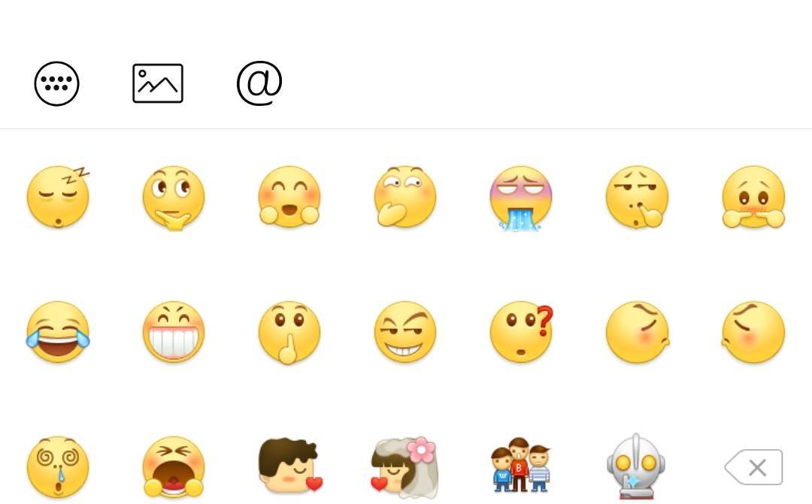The image size is (812, 504).
Task: Choose the happy blushing hands-up emoji
Action: (x=289, y=197)
